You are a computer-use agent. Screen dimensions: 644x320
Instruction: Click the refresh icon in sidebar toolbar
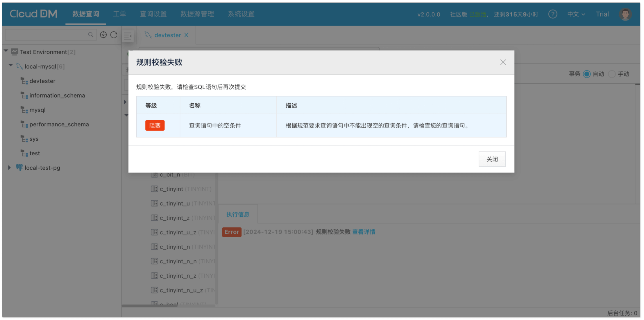tap(114, 35)
